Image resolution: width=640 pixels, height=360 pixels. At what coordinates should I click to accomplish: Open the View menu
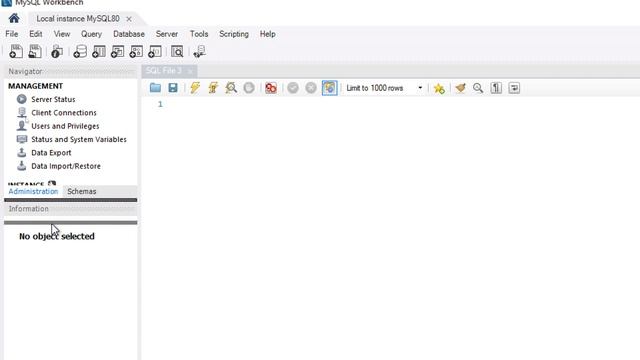click(x=62, y=34)
